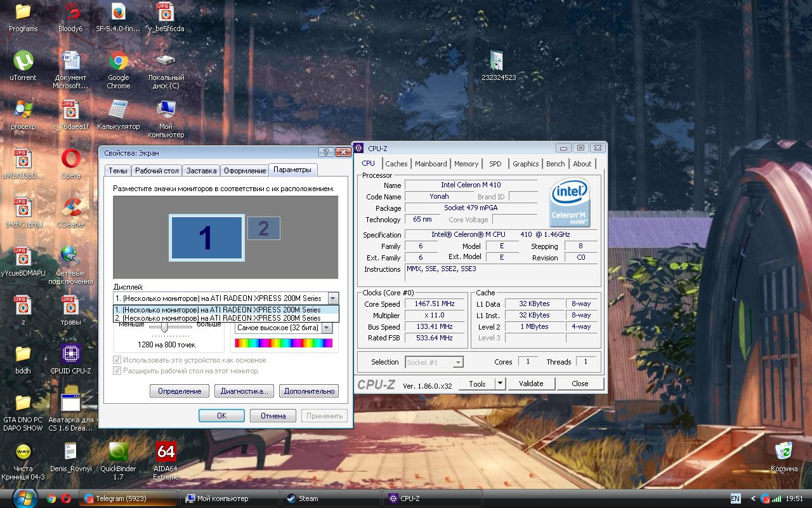Screen dimensions: 812x508
Task: Open the Graphics tab in CPU-Z
Action: tap(526, 164)
